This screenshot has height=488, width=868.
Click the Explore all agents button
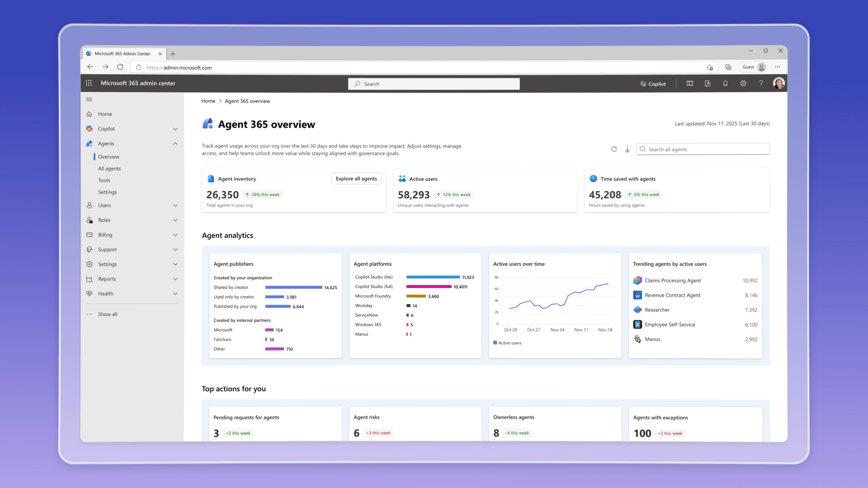coord(356,178)
